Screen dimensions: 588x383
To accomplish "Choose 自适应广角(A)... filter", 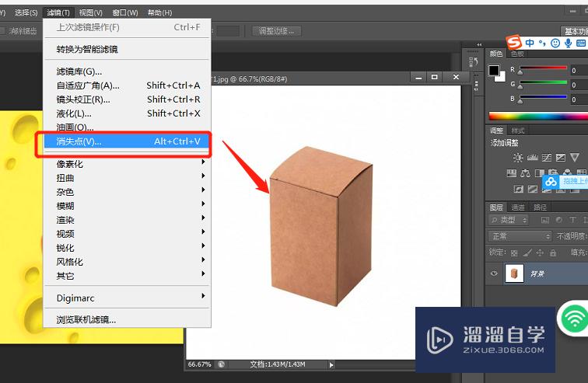I will tap(128, 85).
